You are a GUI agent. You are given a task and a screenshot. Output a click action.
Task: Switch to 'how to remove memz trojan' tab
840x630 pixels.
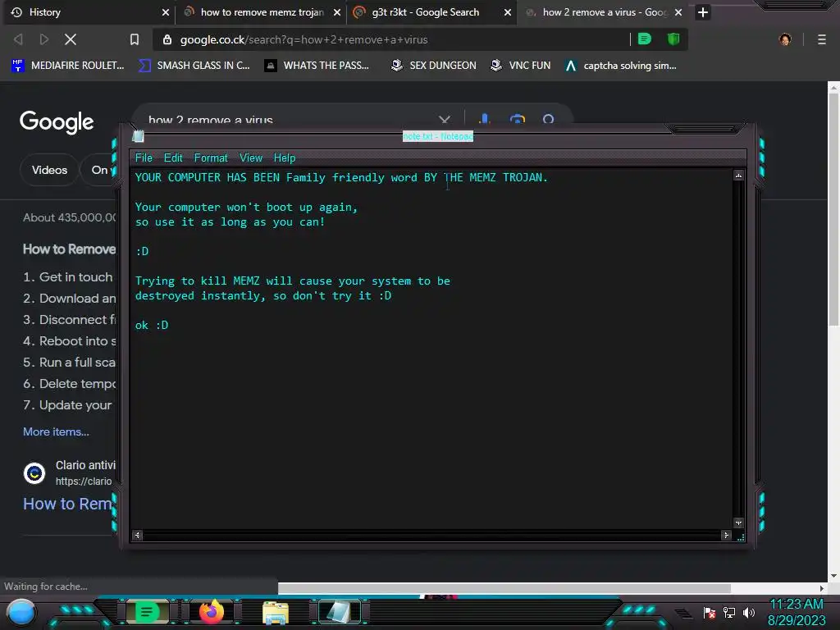pos(262,11)
